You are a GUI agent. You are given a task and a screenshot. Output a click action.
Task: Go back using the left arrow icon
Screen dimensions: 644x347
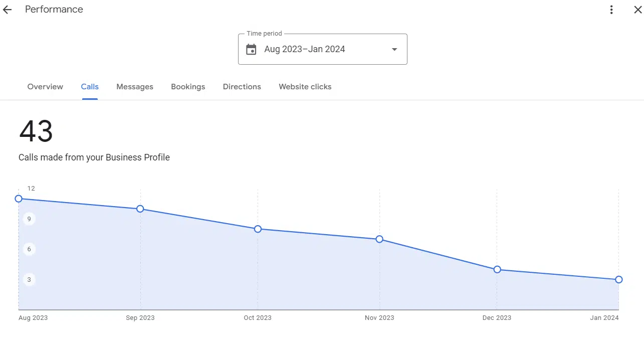pos(7,10)
